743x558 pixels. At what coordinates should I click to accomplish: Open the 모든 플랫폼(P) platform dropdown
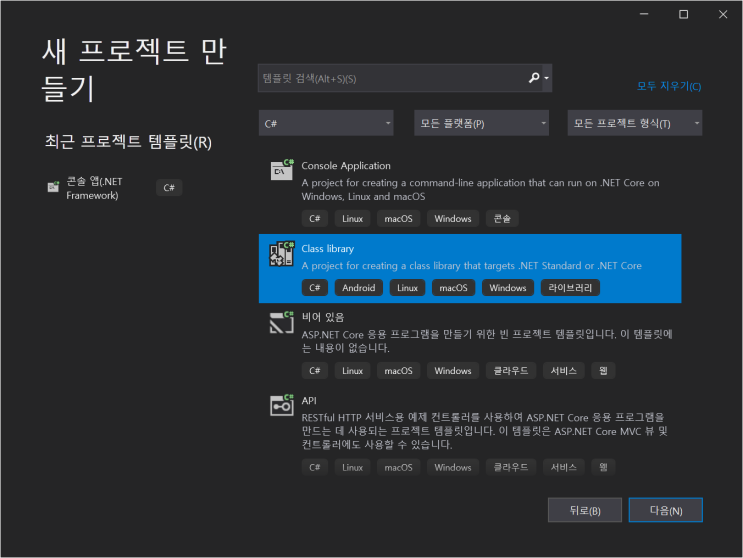(x=481, y=123)
